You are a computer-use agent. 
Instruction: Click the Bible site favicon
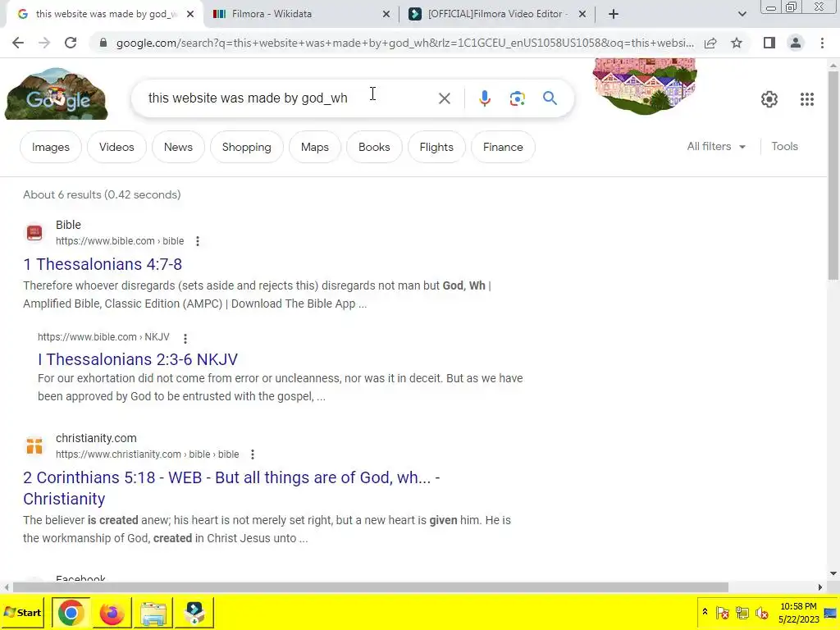[x=34, y=232]
